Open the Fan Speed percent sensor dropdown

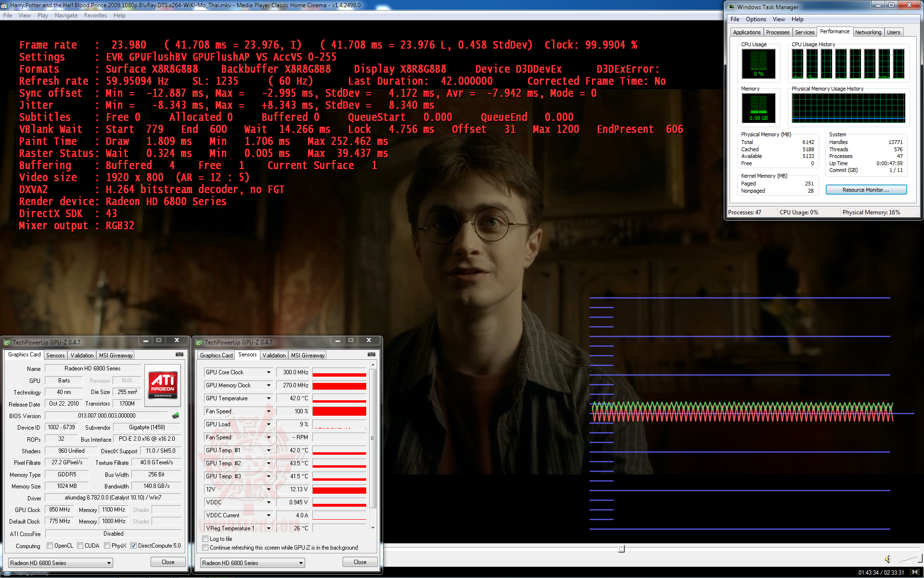269,411
